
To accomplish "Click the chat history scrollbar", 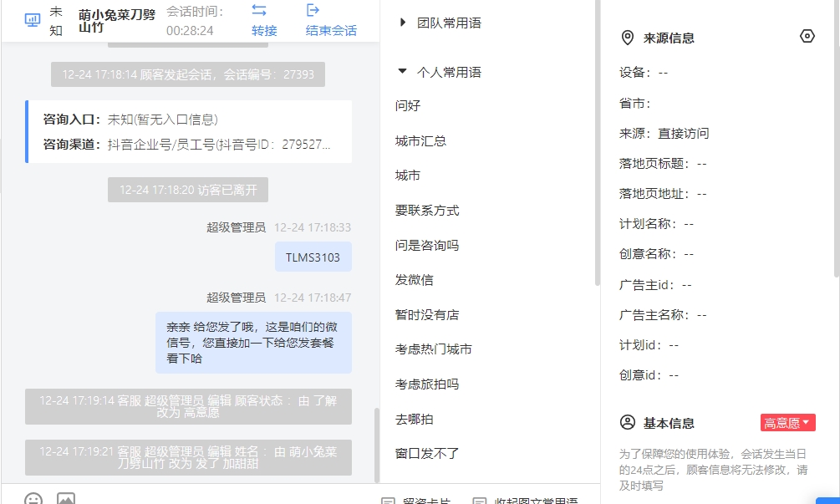I will 377,445.
